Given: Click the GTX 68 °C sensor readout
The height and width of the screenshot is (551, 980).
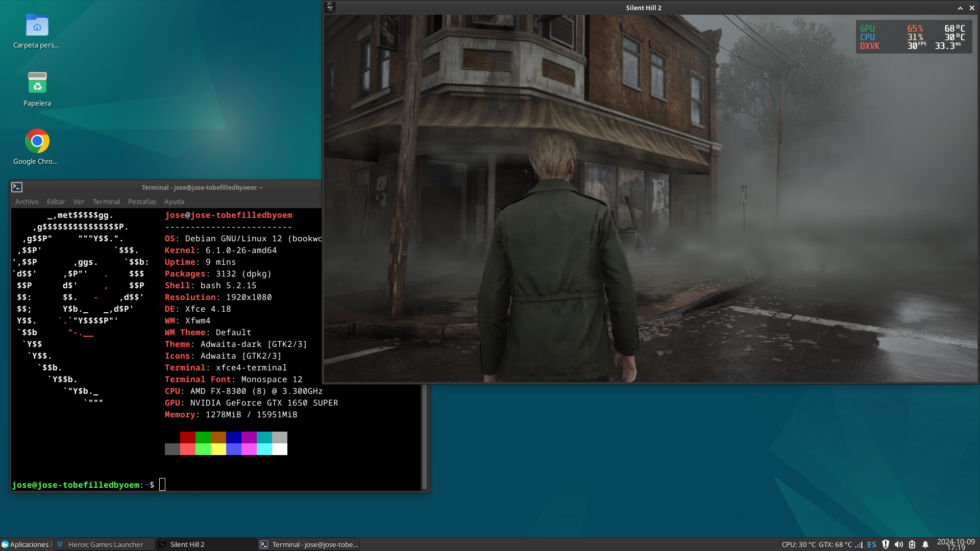Looking at the screenshot, I should coord(835,544).
